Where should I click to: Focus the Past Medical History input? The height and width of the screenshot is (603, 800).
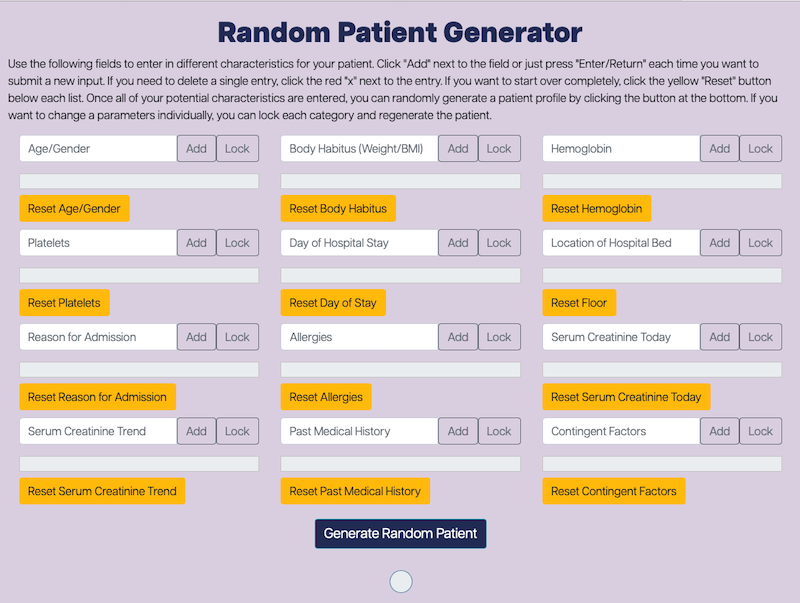[x=359, y=431]
